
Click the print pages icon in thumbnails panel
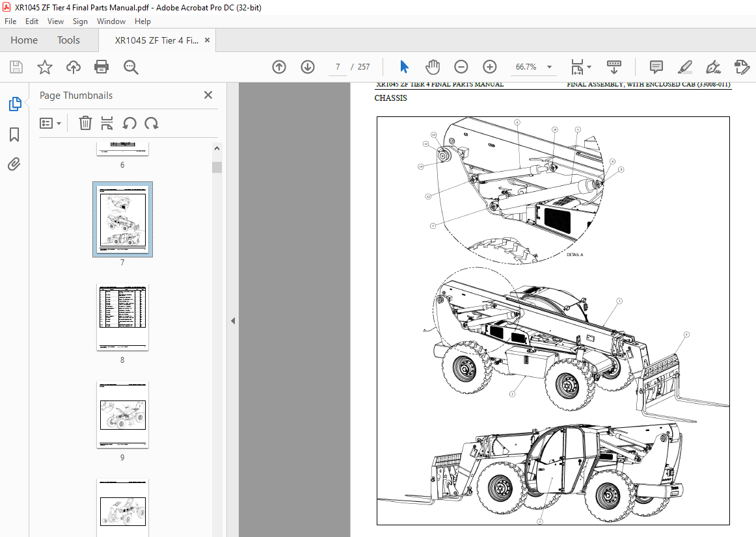[x=107, y=124]
